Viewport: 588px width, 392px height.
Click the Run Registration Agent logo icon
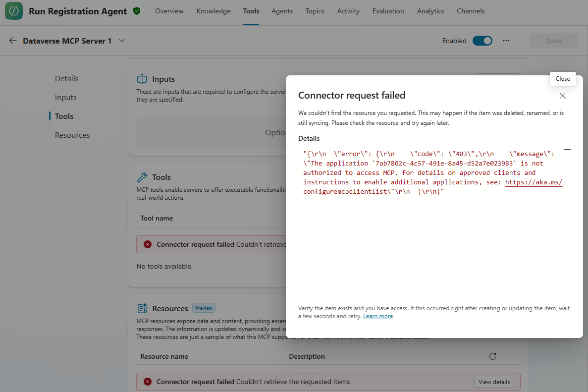pos(14,11)
